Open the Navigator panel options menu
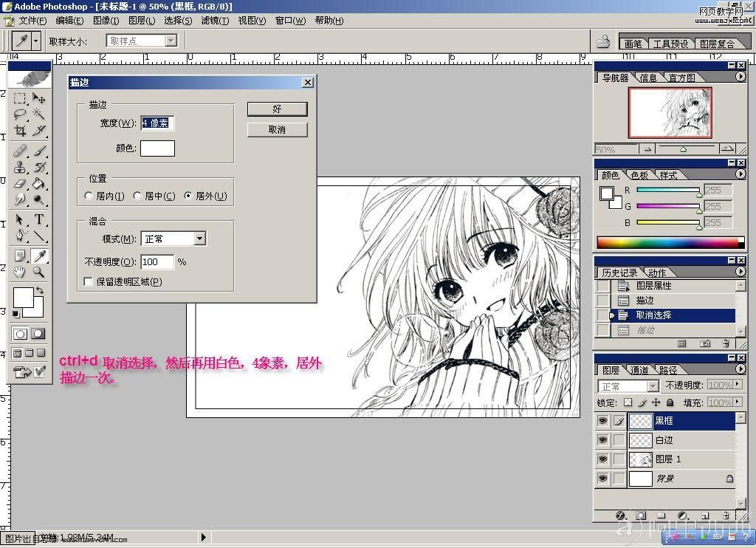The width and height of the screenshot is (756, 548). point(740,77)
